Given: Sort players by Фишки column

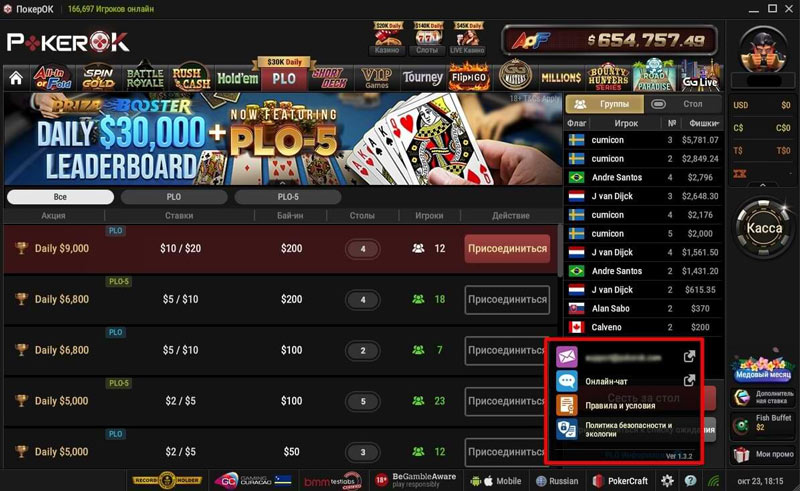Looking at the screenshot, I should 704,123.
